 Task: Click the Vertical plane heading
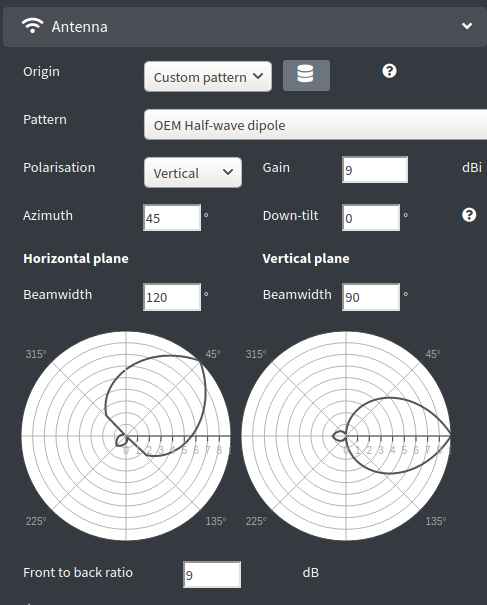pos(306,259)
